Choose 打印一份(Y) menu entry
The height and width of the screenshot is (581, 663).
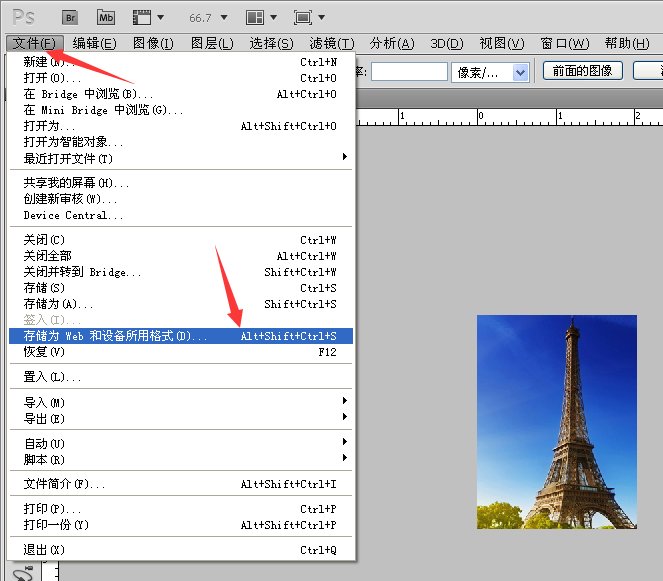[181, 525]
